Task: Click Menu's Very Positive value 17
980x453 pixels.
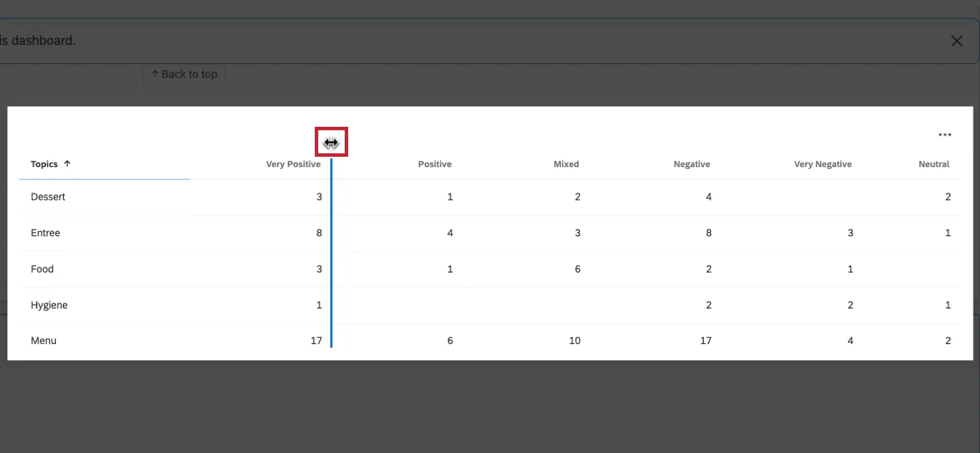Action: click(316, 341)
